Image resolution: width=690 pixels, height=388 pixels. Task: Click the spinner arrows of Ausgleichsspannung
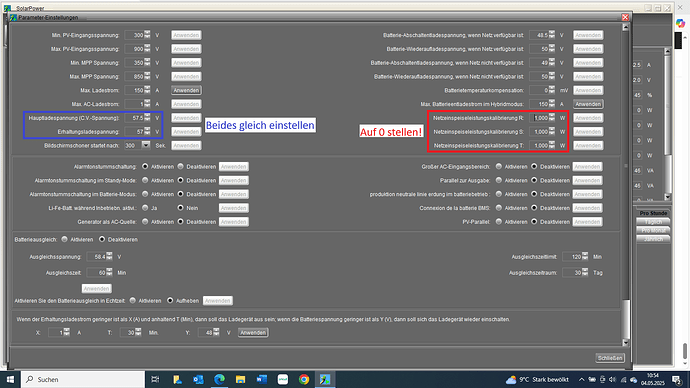pos(109,256)
